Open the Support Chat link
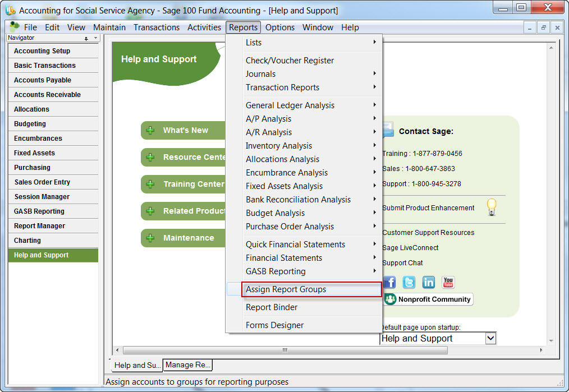This screenshot has height=392, width=569. (x=402, y=262)
